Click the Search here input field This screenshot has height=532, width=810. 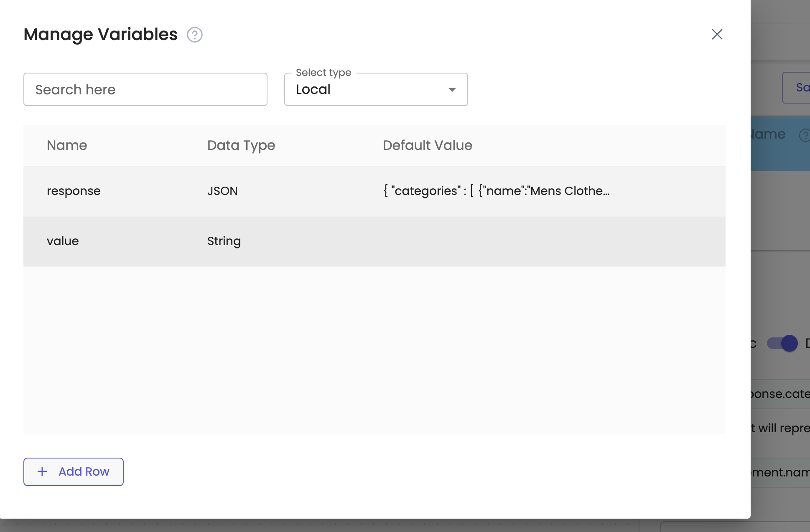[x=145, y=89]
